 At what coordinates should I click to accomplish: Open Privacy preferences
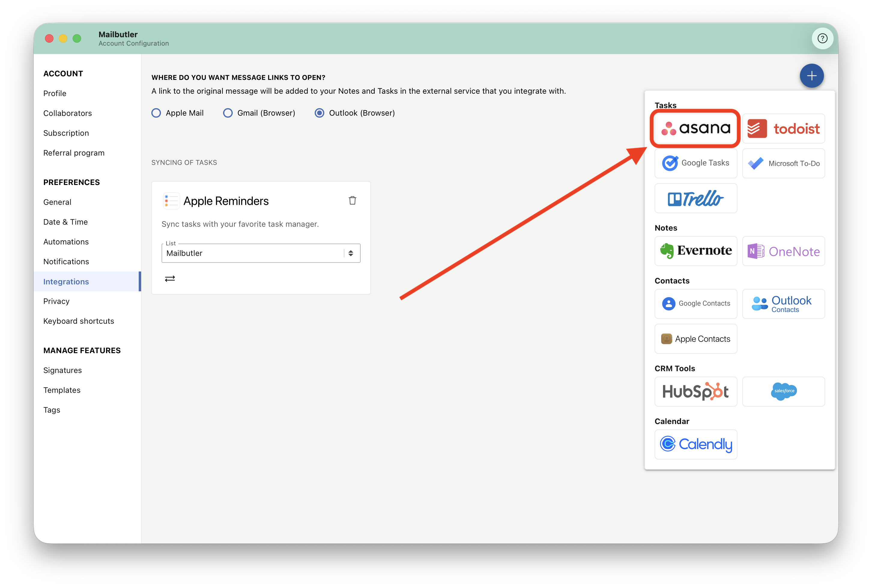pos(56,301)
